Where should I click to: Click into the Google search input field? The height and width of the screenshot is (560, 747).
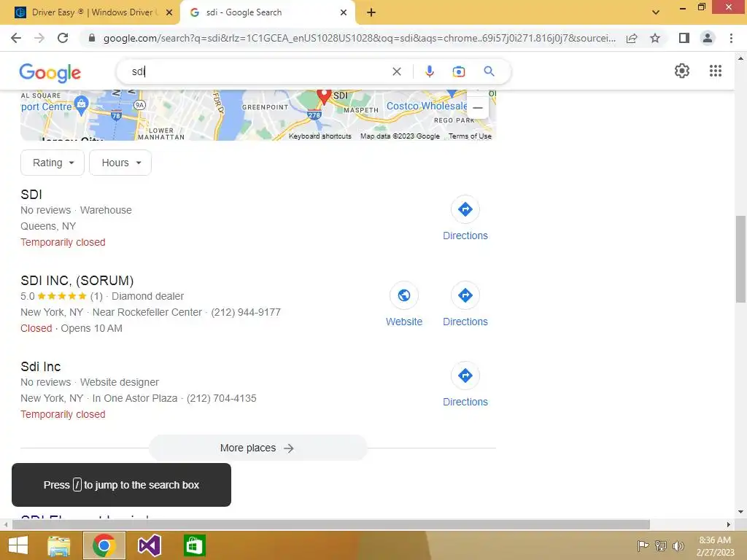tap(258, 71)
